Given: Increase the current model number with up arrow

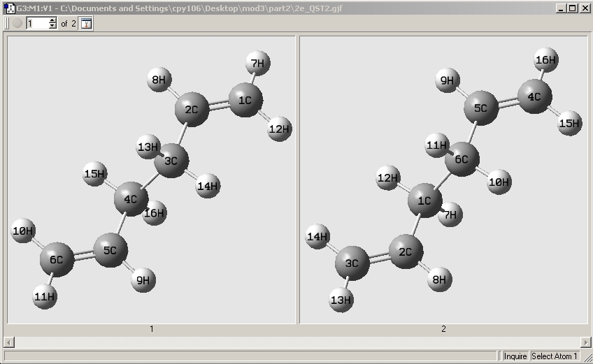Looking at the screenshot, I should [52, 20].
